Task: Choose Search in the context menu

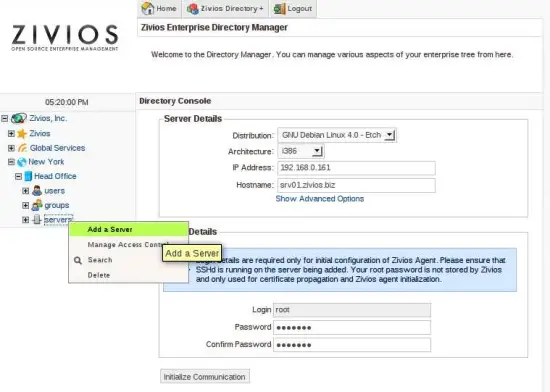Action: 128,260
